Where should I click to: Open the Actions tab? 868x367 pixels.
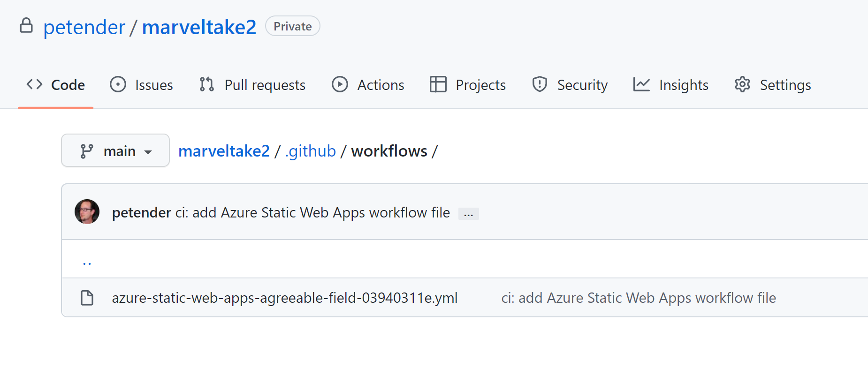pos(381,85)
